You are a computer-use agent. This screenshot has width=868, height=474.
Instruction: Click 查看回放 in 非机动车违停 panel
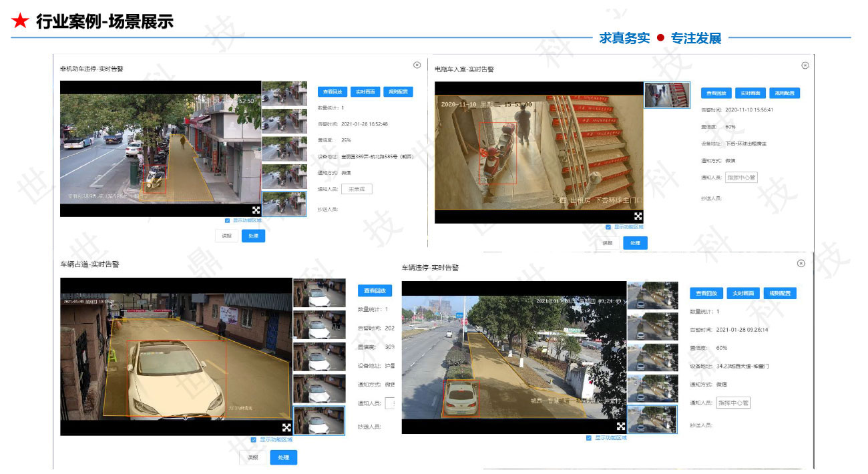(x=332, y=92)
